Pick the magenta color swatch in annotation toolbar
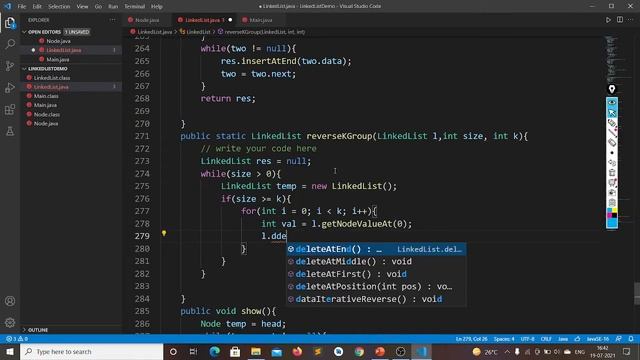The image size is (640, 360). tap(609, 216)
